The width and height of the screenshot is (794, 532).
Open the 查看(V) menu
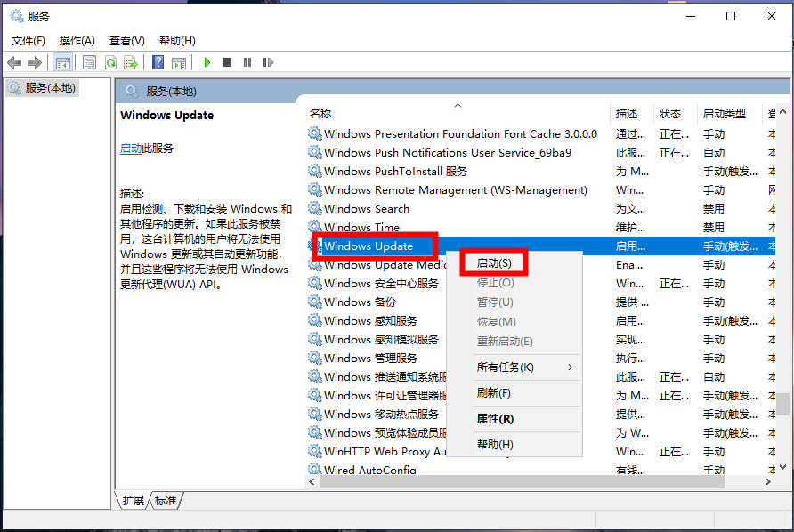coord(127,41)
